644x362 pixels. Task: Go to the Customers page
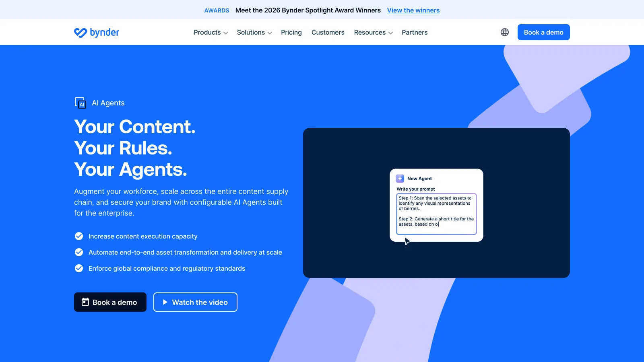(328, 32)
